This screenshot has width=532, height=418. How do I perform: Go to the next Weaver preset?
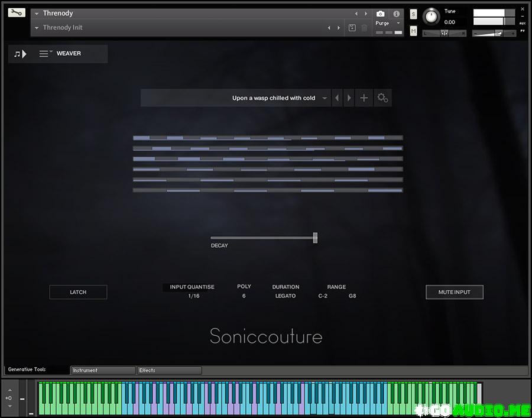pos(349,98)
